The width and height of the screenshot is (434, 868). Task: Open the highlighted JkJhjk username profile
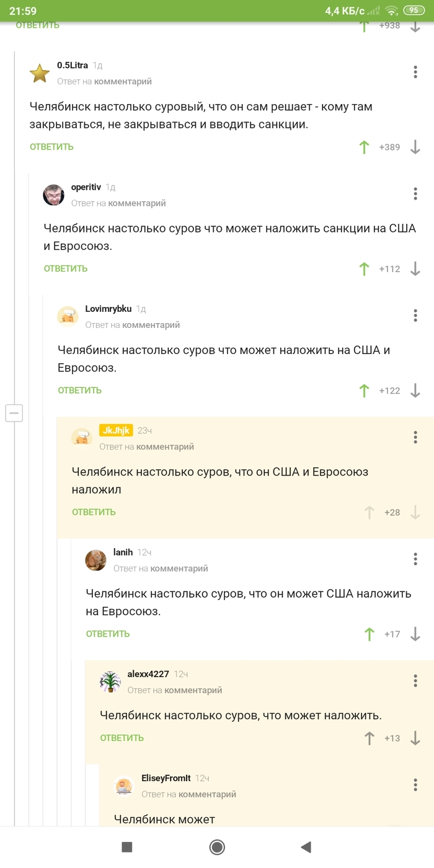point(116,430)
